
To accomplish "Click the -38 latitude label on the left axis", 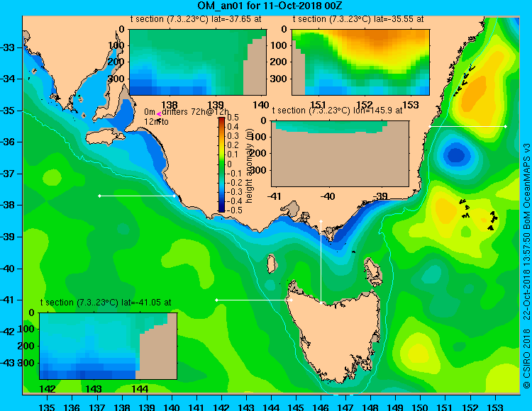I will click(8, 205).
